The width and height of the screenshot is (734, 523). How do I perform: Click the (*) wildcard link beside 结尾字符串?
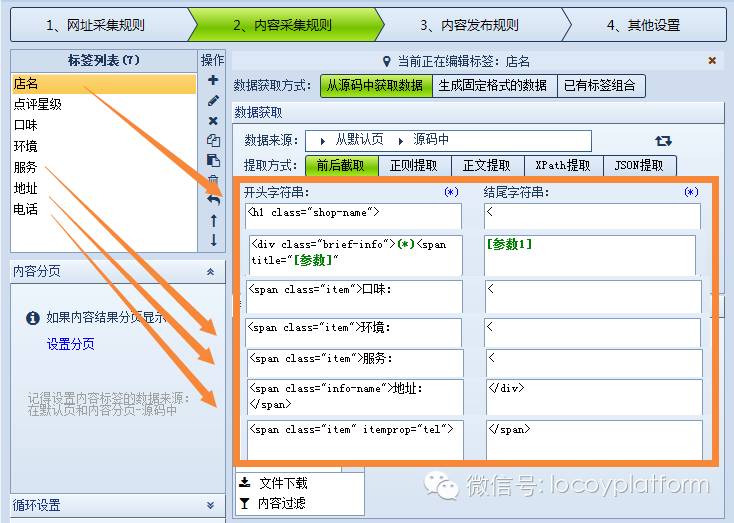point(691,192)
